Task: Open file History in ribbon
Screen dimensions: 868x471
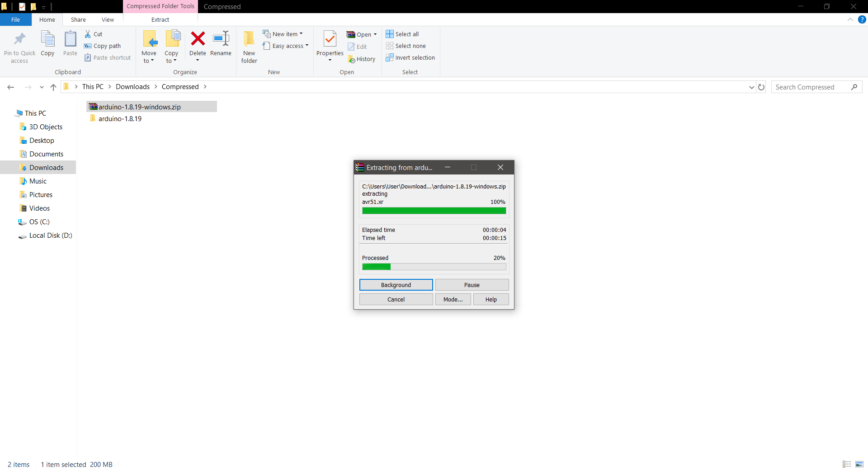Action: tap(362, 59)
